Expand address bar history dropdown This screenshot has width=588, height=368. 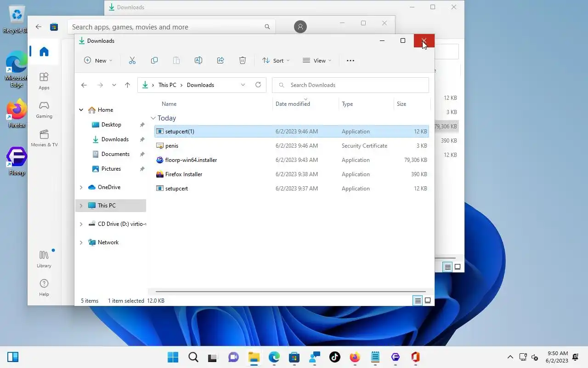[243, 85]
